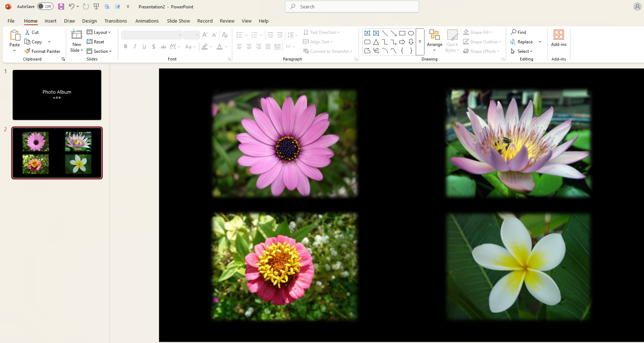Switch to the Animations tab
The height and width of the screenshot is (343, 644).
[147, 21]
